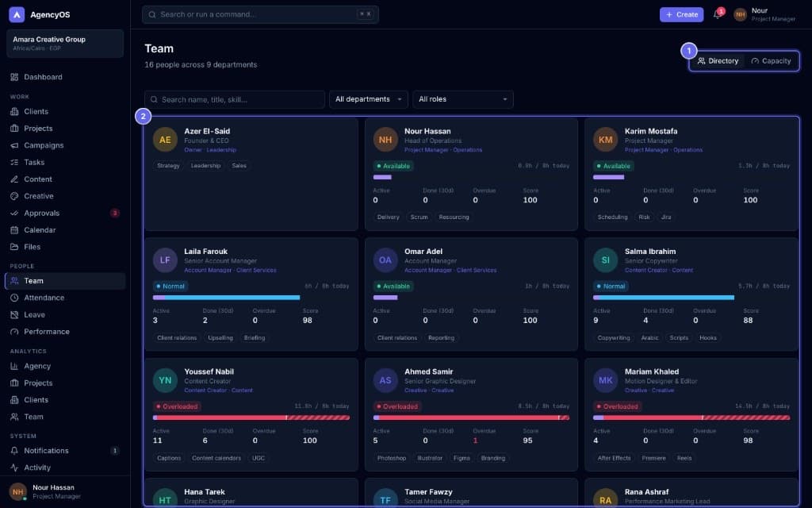Open Notifications in the sidebar
This screenshot has height=508, width=812.
tap(65, 451)
